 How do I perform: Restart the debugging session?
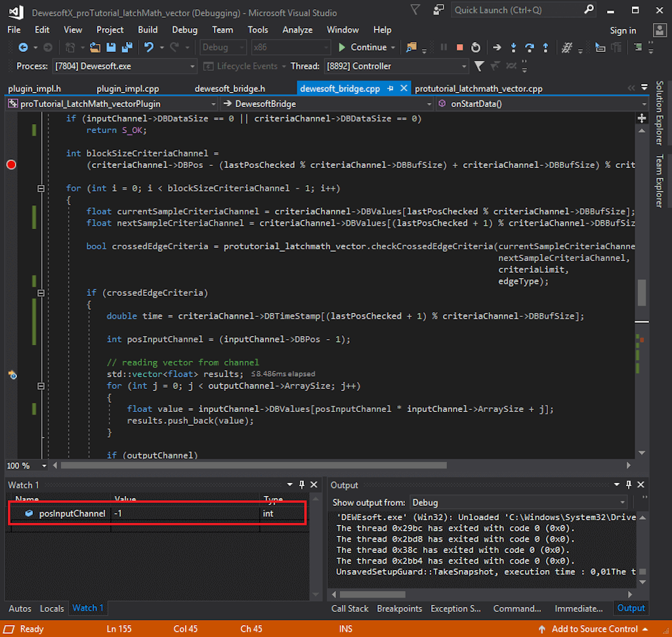click(x=476, y=47)
